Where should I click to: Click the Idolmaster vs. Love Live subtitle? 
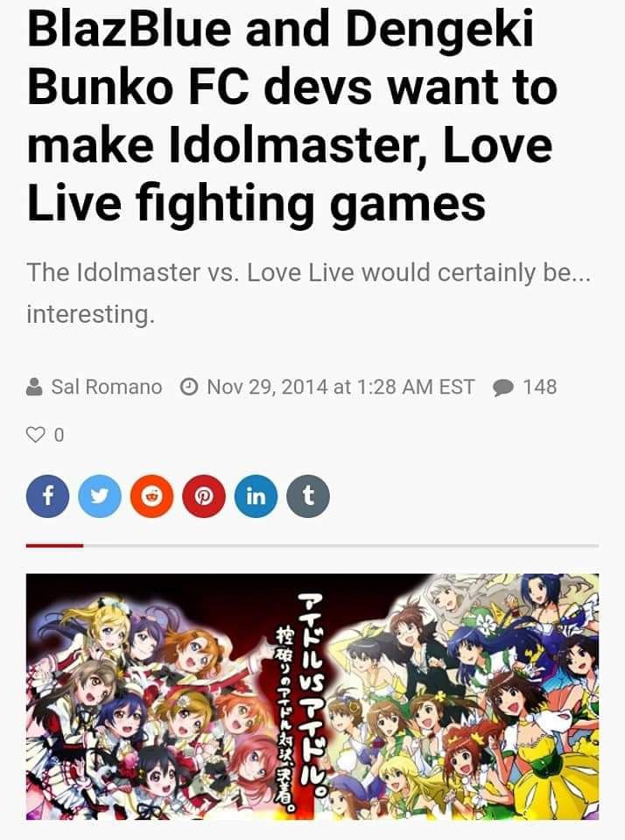coord(309,293)
